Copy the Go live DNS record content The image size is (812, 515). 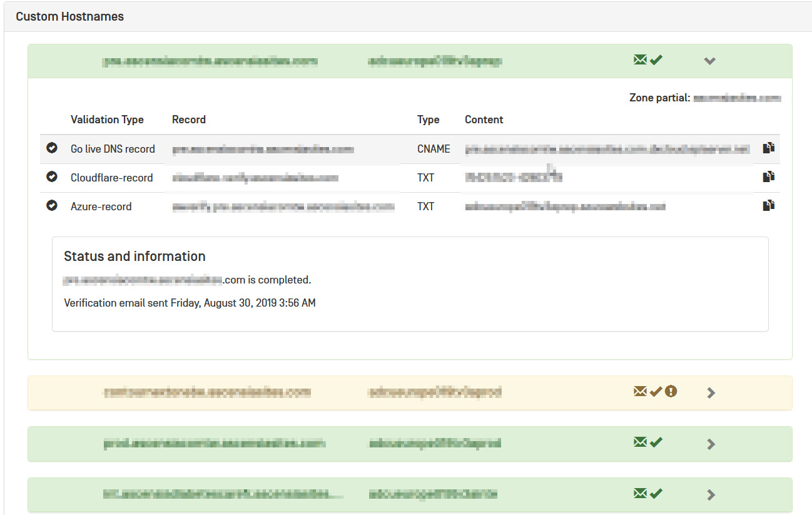click(768, 148)
